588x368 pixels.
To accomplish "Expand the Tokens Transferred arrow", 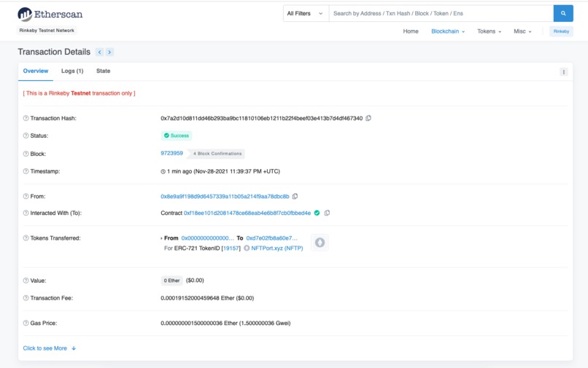I will (162, 238).
